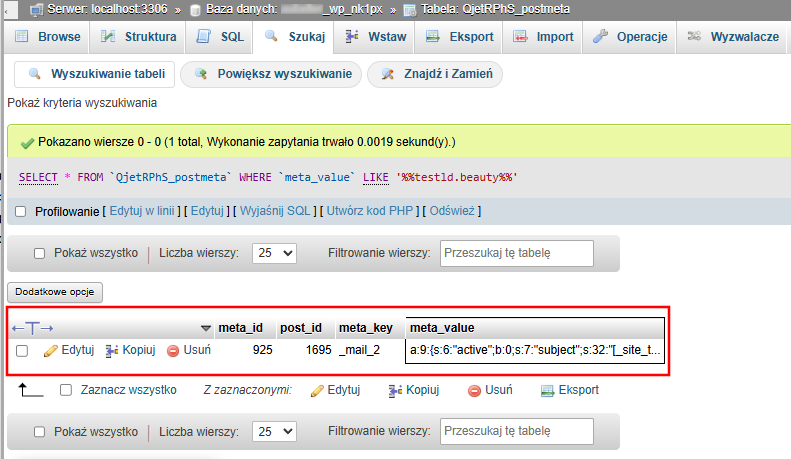
Task: Click the meta_value cell starting 'a:9:{s:6:'
Action: [535, 350]
